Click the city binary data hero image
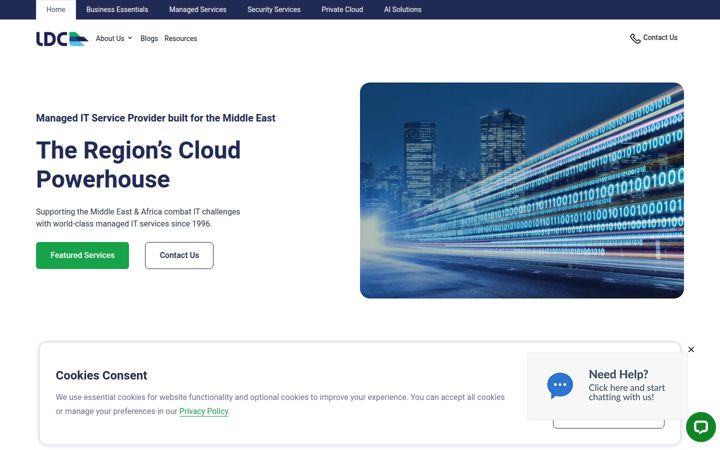 click(522, 190)
